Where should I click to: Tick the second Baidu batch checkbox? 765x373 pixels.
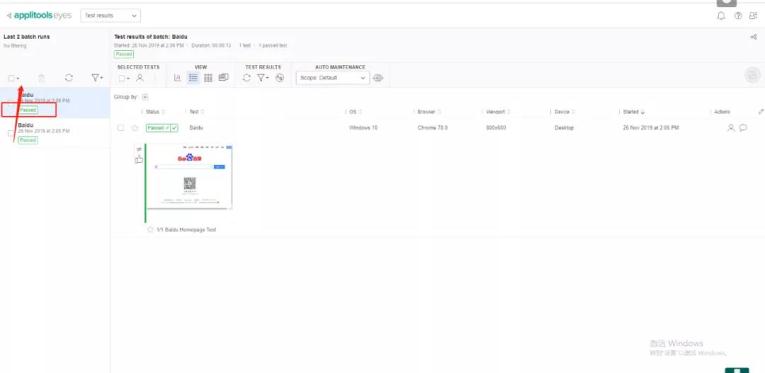tap(11, 133)
